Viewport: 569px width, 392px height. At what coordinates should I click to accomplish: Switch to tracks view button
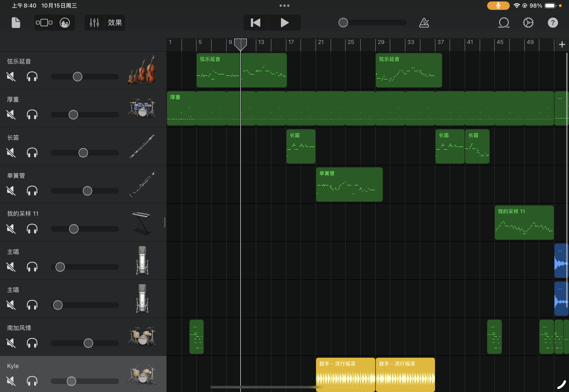click(44, 23)
